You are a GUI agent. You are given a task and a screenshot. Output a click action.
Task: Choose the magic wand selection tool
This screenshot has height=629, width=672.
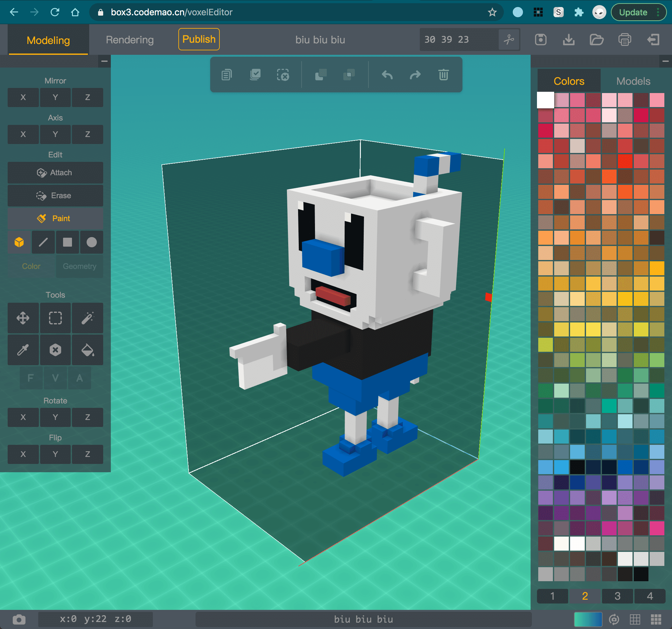pos(88,318)
